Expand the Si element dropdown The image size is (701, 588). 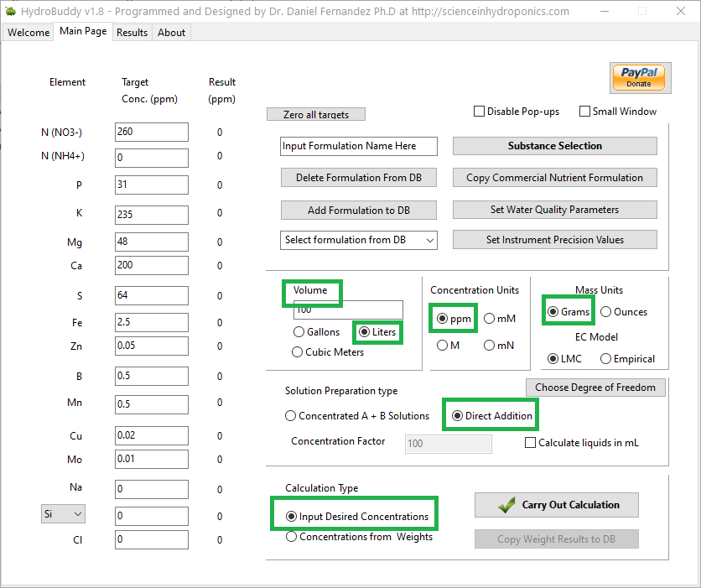tap(64, 514)
